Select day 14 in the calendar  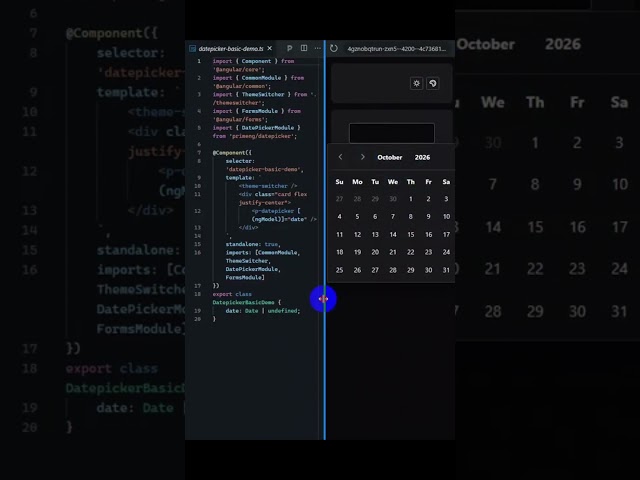click(393, 234)
